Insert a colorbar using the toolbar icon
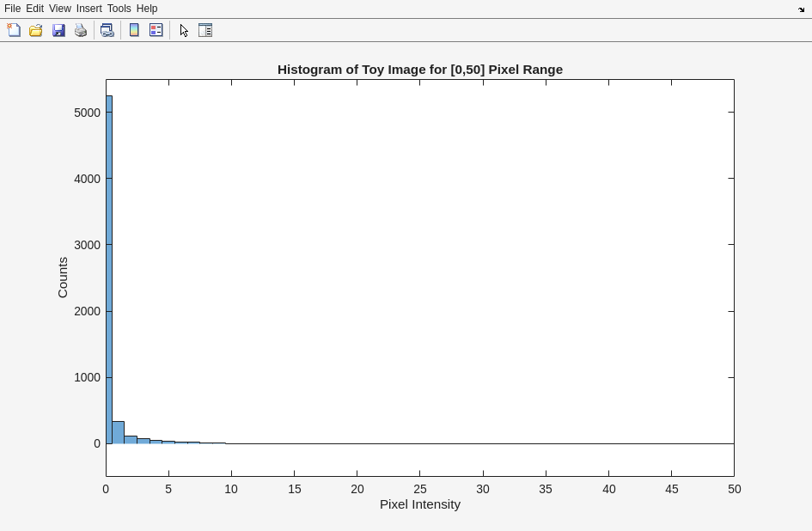 click(134, 30)
